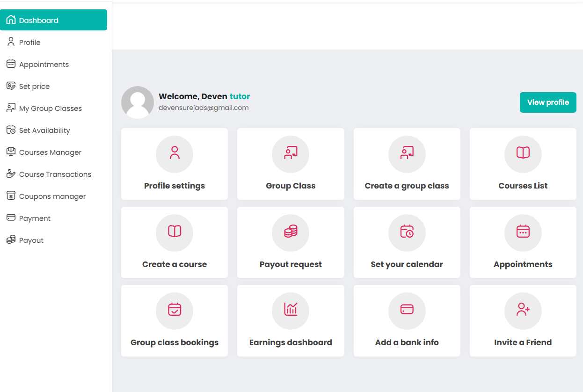Open the Dashboard menu item
This screenshot has height=392, width=583.
(54, 20)
